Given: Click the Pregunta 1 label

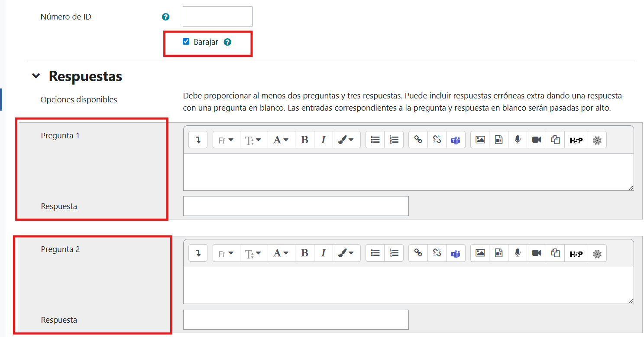Looking at the screenshot, I should coord(60,135).
